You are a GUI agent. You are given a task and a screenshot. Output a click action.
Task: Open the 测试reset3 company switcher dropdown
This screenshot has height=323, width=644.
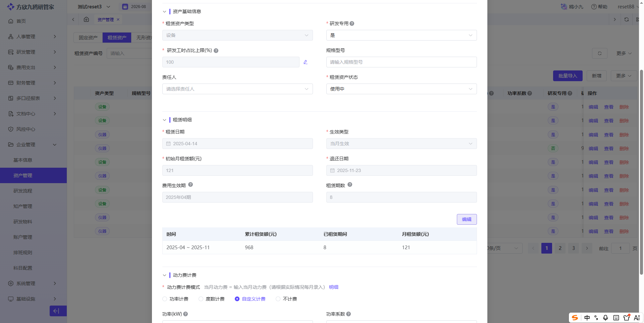[x=94, y=7]
